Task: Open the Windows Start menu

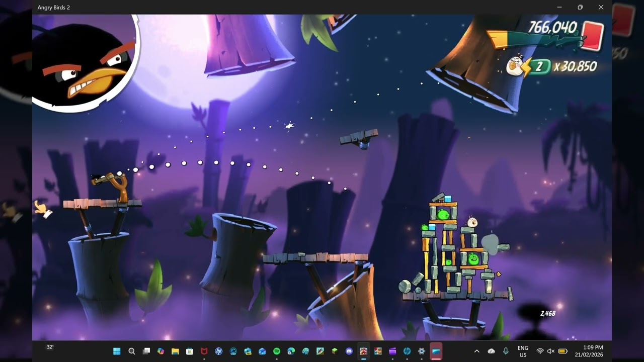Action: 117,351
